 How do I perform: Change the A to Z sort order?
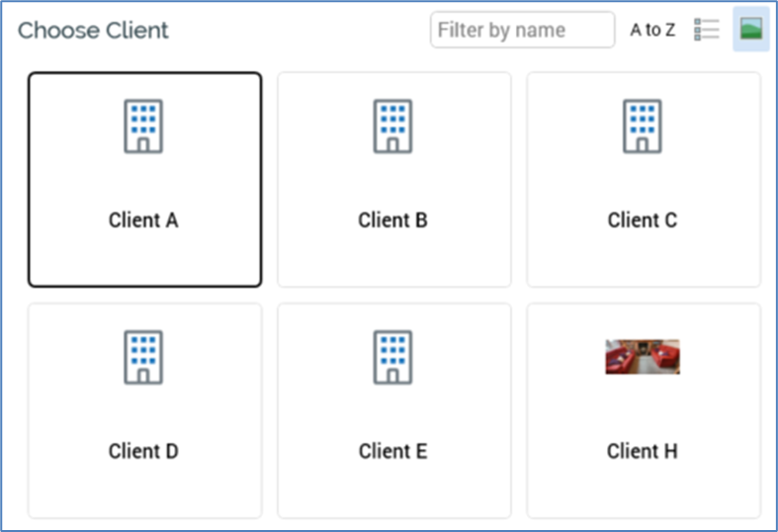[x=652, y=30]
